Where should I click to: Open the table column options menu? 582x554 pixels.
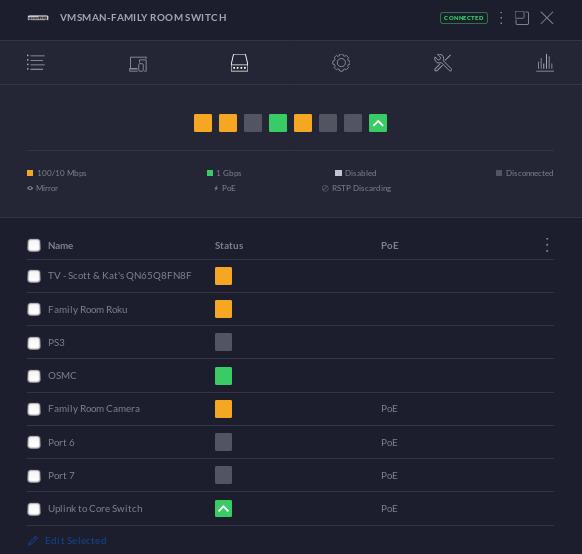pos(547,245)
